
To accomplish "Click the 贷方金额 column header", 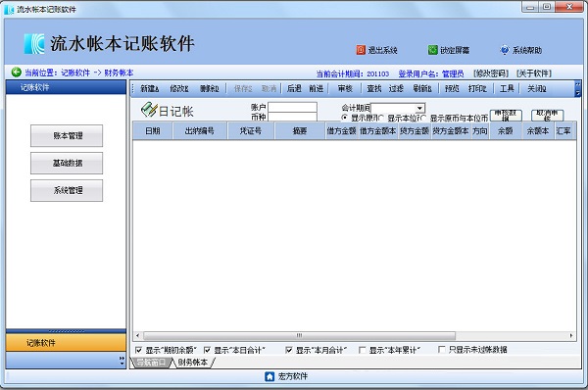I will tap(414, 131).
